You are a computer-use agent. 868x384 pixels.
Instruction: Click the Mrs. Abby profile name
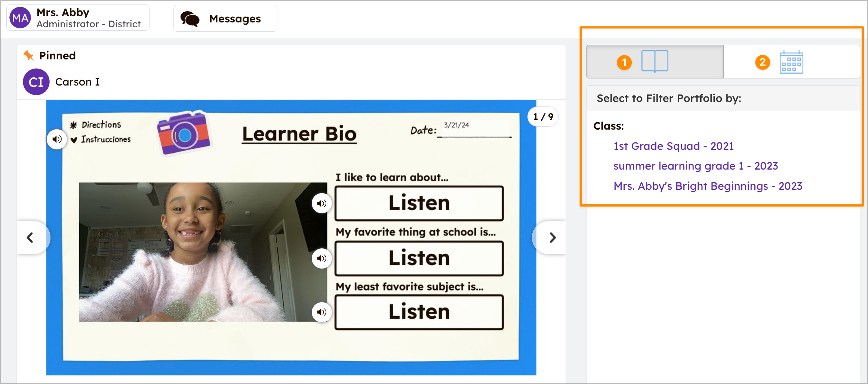point(63,12)
